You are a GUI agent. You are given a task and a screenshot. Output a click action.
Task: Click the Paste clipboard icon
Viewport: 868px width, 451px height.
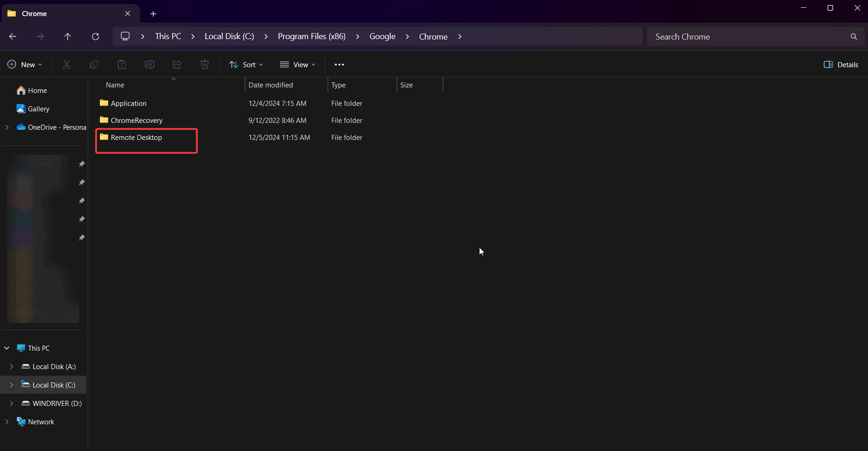[x=122, y=64]
